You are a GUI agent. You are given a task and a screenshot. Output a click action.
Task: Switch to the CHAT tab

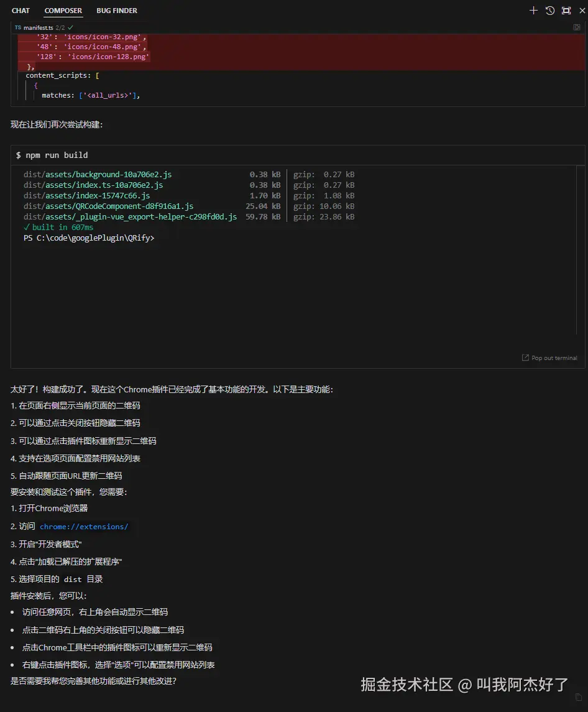[21, 11]
